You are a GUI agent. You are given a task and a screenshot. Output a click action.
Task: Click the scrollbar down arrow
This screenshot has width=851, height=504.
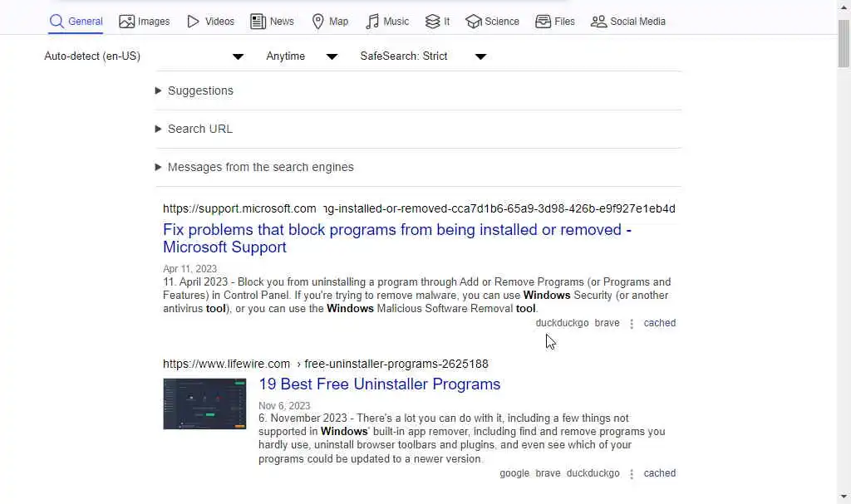[844, 497]
